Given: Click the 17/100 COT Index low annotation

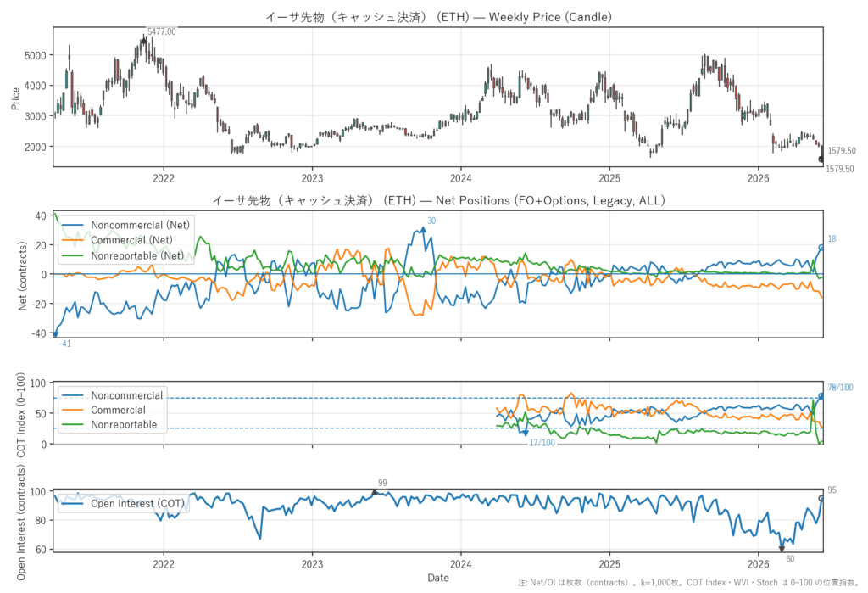Looking at the screenshot, I should [x=542, y=443].
